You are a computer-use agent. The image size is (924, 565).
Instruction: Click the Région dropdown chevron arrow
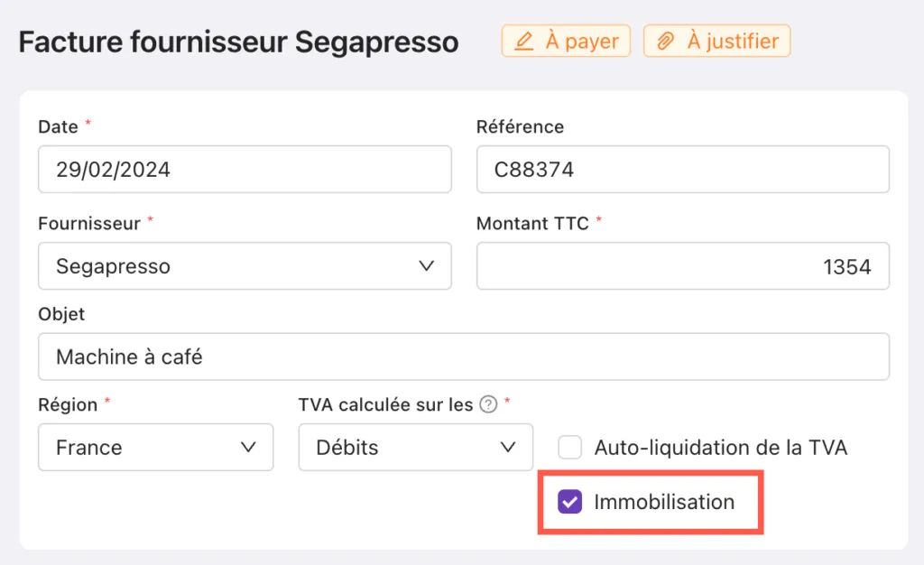249,447
